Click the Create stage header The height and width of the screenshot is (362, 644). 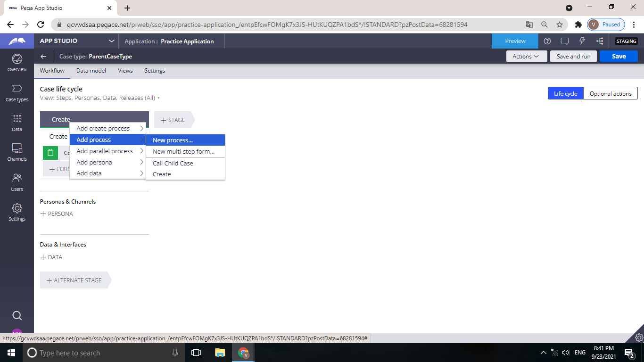[94, 120]
